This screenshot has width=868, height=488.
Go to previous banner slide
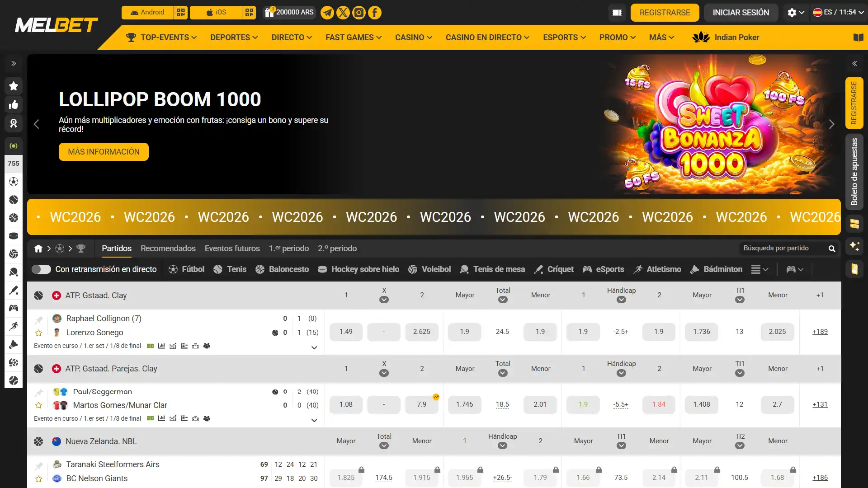click(x=37, y=124)
